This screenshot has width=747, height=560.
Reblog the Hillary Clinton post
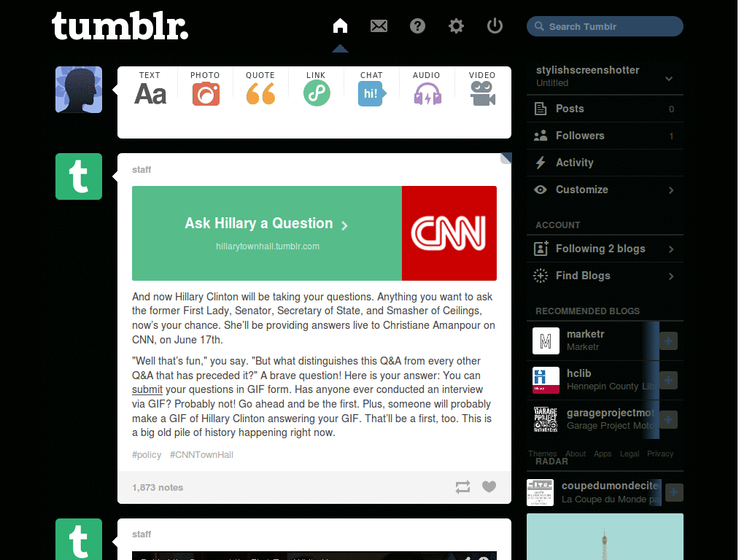pyautogui.click(x=462, y=486)
